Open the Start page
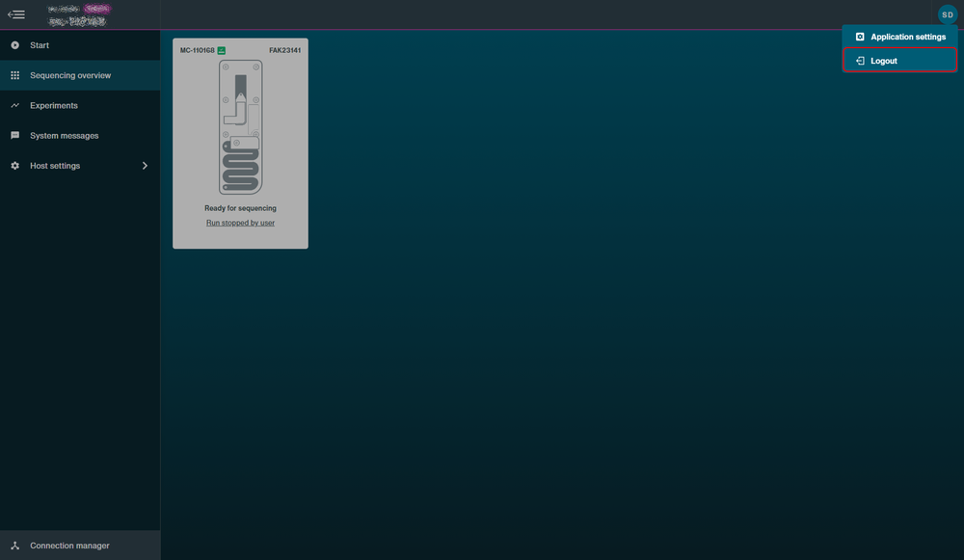This screenshot has height=560, width=964. (x=80, y=45)
